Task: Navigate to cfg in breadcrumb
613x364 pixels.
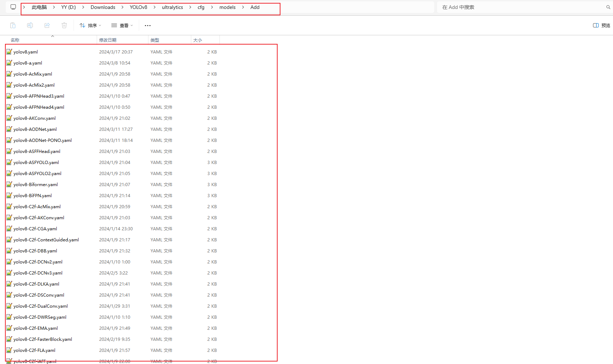Action: tap(201, 7)
